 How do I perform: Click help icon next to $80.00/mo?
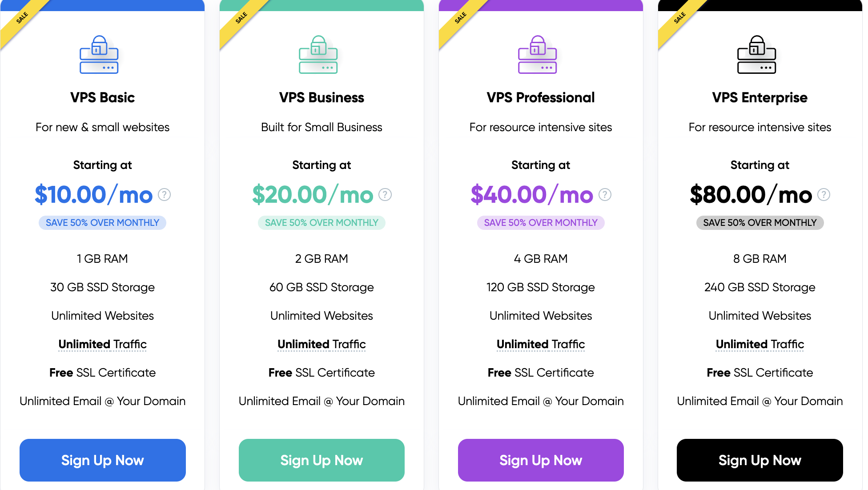[x=824, y=195]
